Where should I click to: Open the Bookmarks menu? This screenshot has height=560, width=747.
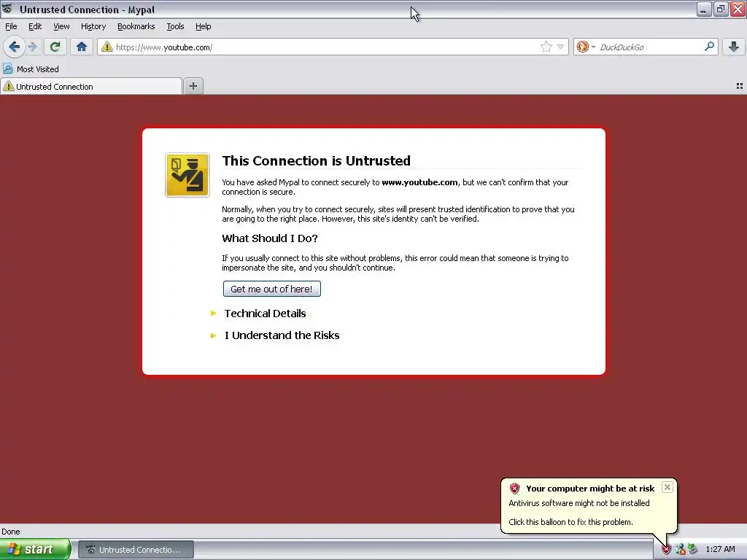136,26
